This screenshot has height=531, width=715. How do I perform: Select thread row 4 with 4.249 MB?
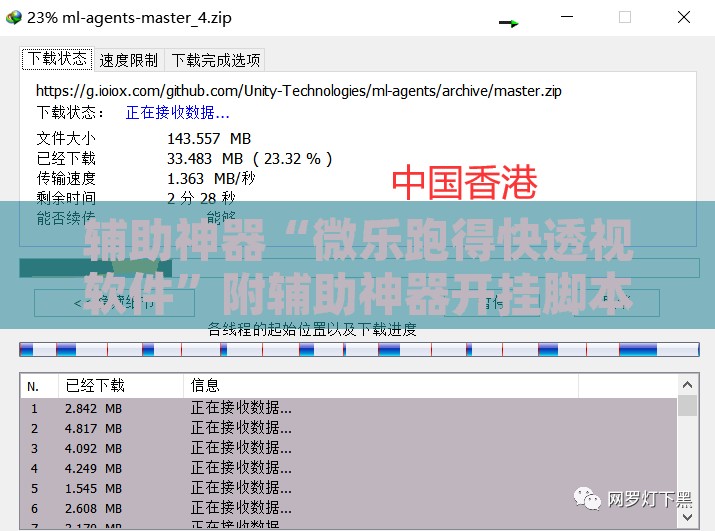point(349,469)
